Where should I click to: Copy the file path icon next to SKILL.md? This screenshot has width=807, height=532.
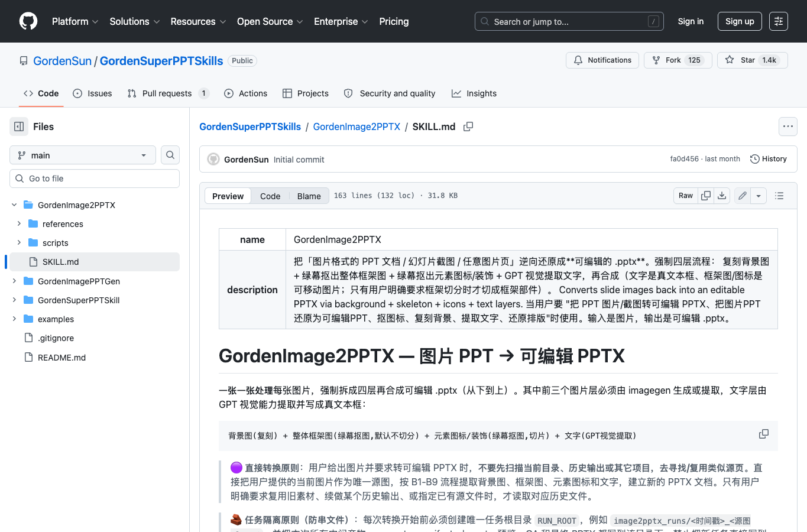coord(468,126)
